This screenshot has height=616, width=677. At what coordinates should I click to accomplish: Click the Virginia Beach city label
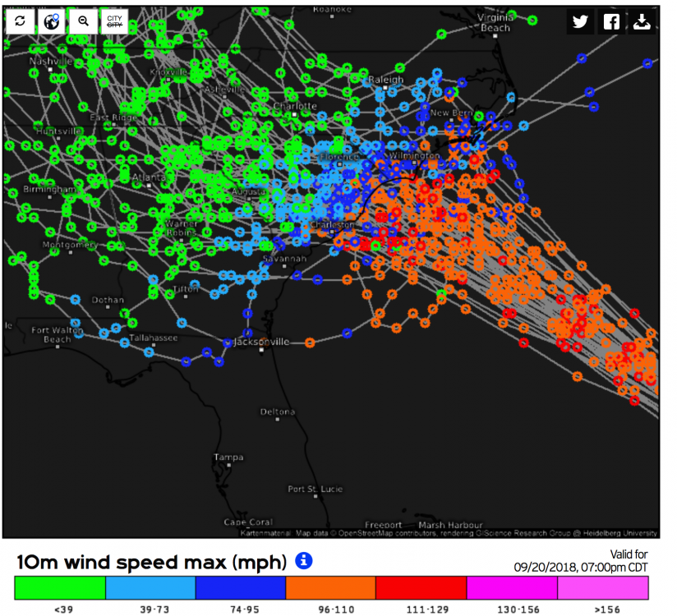click(x=495, y=22)
